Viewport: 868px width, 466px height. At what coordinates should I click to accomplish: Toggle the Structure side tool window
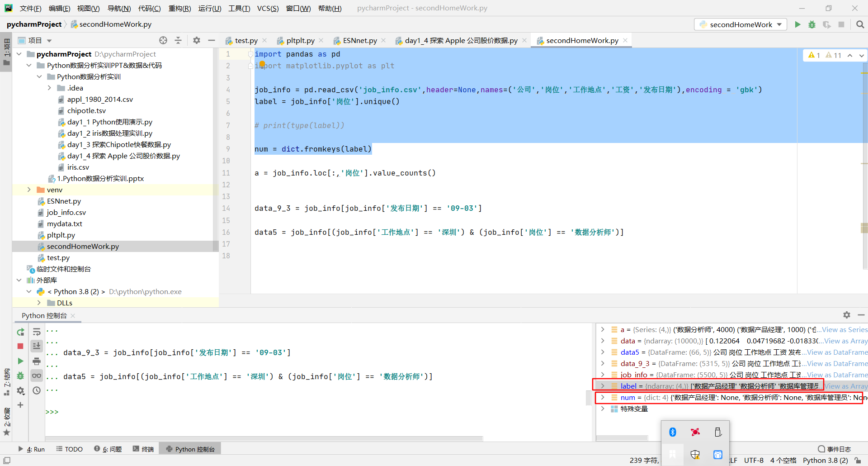[6, 382]
